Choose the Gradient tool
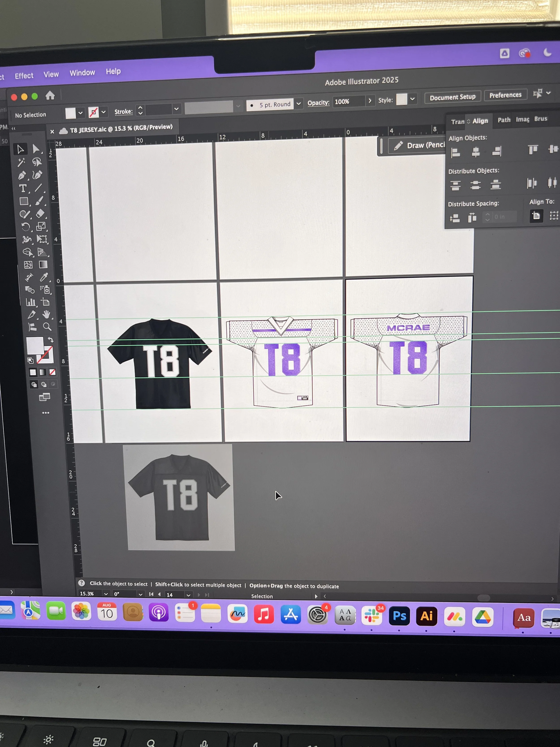 click(43, 264)
